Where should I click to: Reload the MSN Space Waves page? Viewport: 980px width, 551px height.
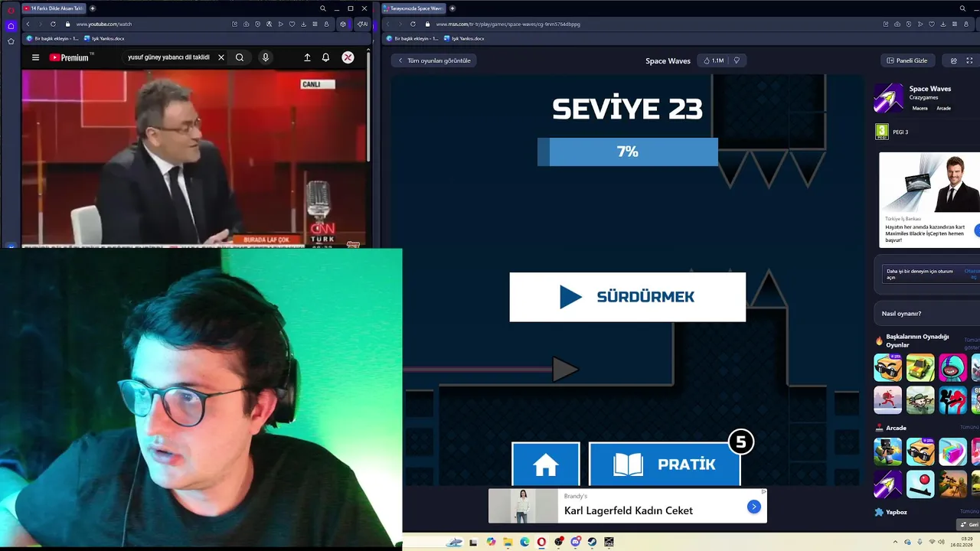pos(413,24)
